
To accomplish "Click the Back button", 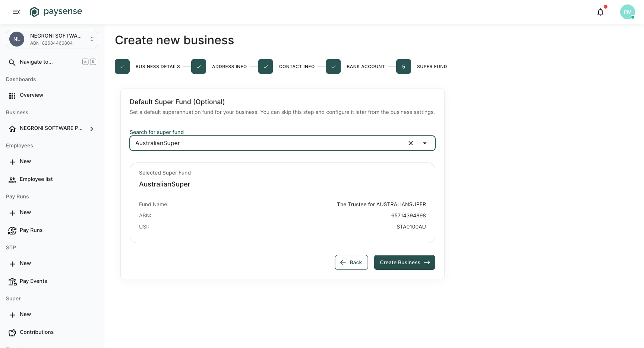I will [x=351, y=262].
